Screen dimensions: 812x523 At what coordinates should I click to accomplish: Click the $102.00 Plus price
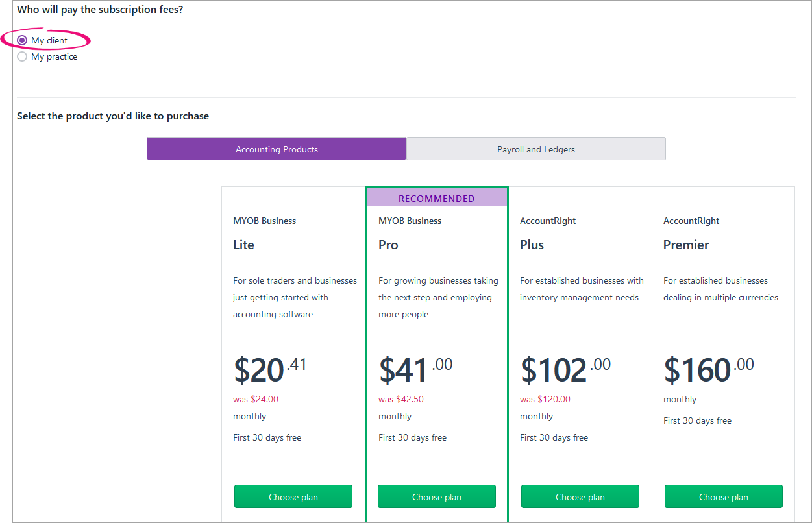click(x=565, y=370)
